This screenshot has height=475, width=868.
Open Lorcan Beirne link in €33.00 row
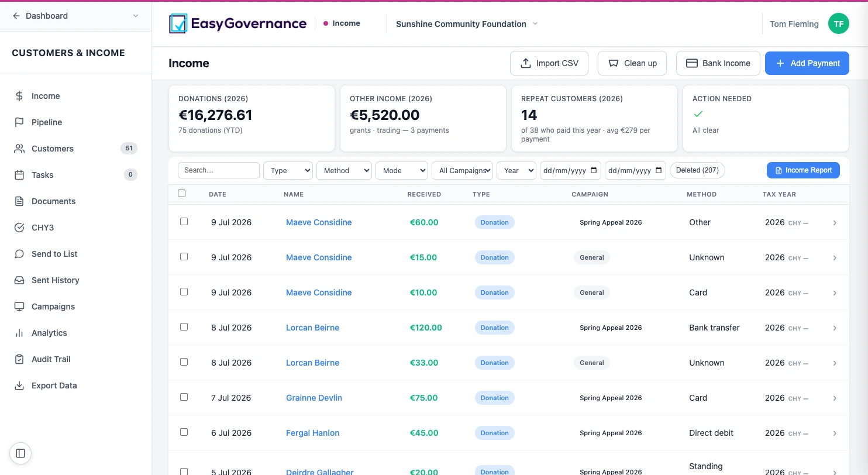[312, 363]
